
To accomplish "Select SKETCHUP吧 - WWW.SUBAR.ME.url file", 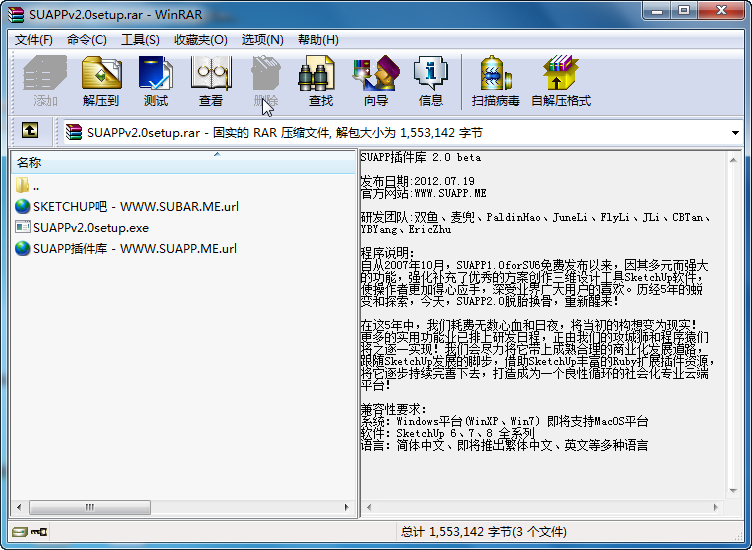I will 136,206.
